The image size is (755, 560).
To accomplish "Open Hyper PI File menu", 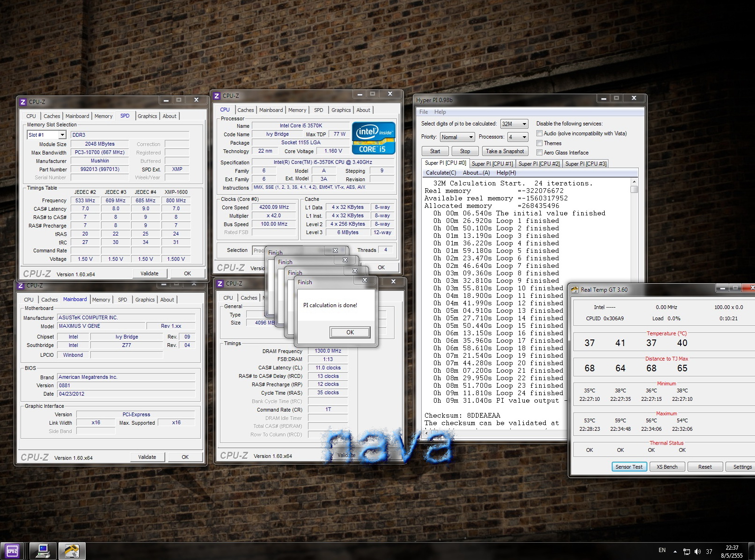I will point(424,112).
